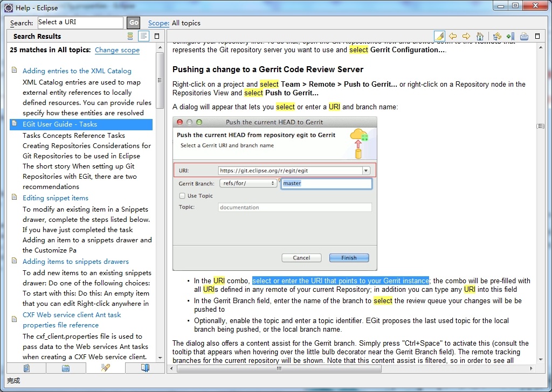The image size is (552, 392).
Task: Open 'Adding entries to the XML Catalog' result
Action: [x=77, y=71]
